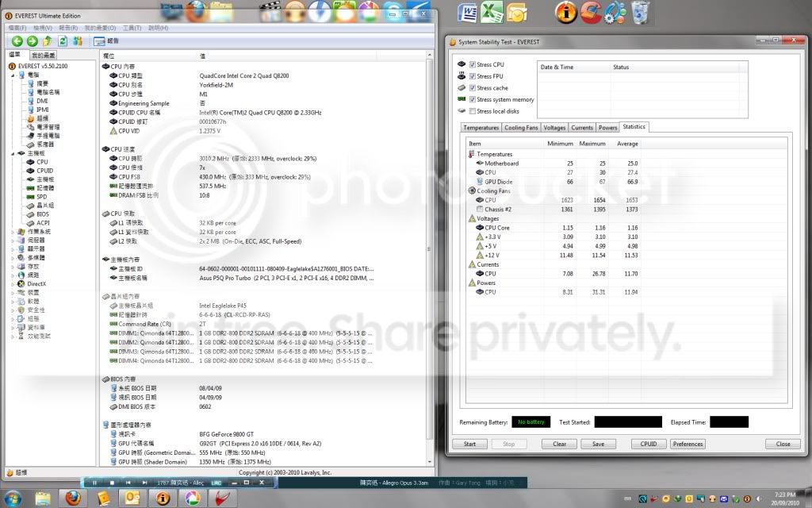Click Picasa colorful icon in the taskbar
The height and width of the screenshot is (508, 812).
tap(193, 498)
